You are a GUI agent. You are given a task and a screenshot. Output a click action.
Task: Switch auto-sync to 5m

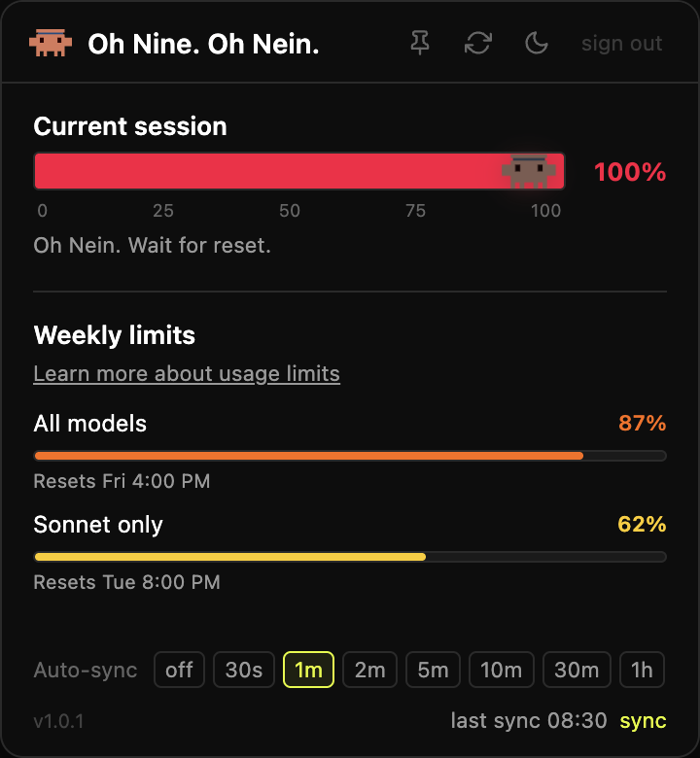point(433,670)
